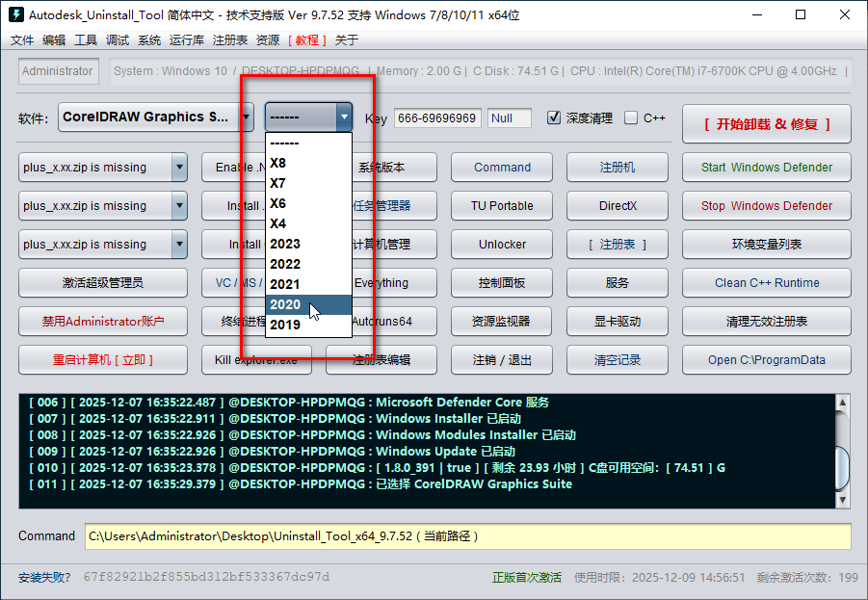Click Start Windows Defender button
This screenshot has height=600, width=868.
click(767, 168)
